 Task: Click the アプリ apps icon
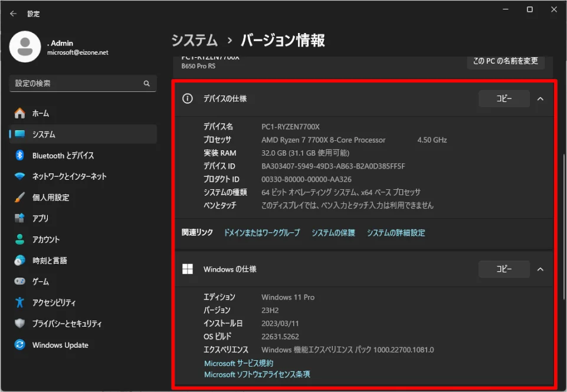pos(20,218)
